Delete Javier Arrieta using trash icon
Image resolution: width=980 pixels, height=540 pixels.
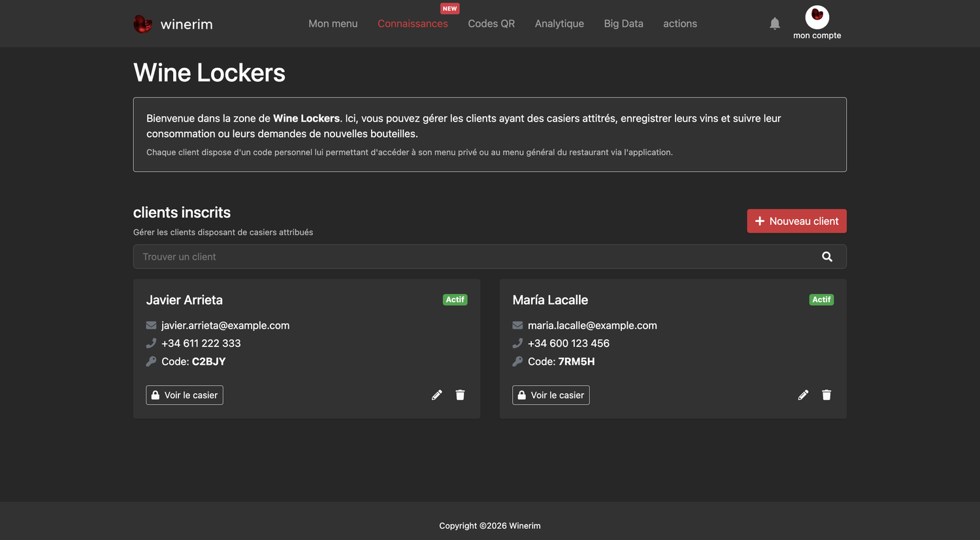pos(460,395)
